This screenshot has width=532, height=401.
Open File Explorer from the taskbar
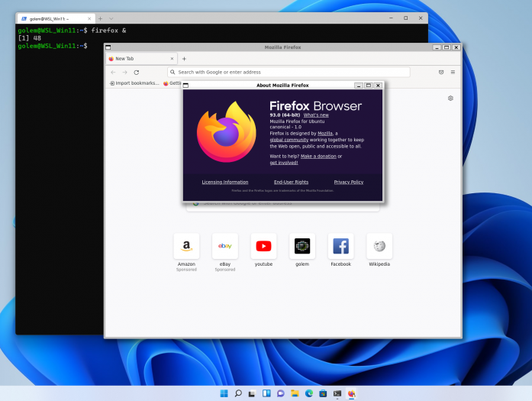pyautogui.click(x=295, y=393)
